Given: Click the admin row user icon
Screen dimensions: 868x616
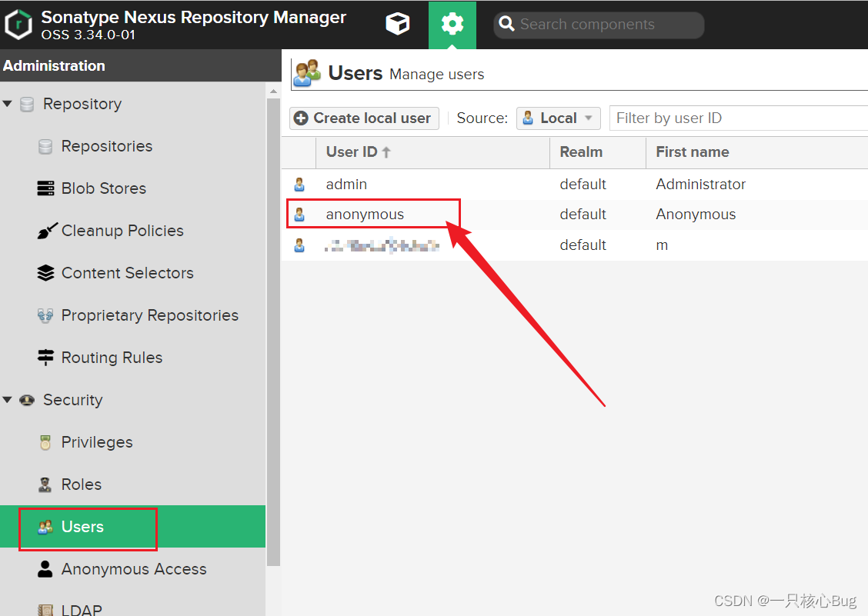Looking at the screenshot, I should 299,185.
